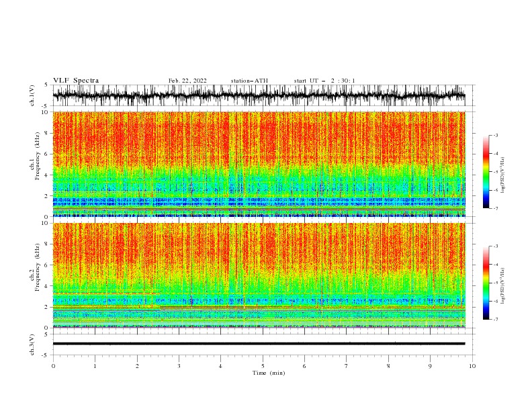The image size is (532, 411).
Task: Click the "Time (min)" axis title
Action: coord(269,373)
